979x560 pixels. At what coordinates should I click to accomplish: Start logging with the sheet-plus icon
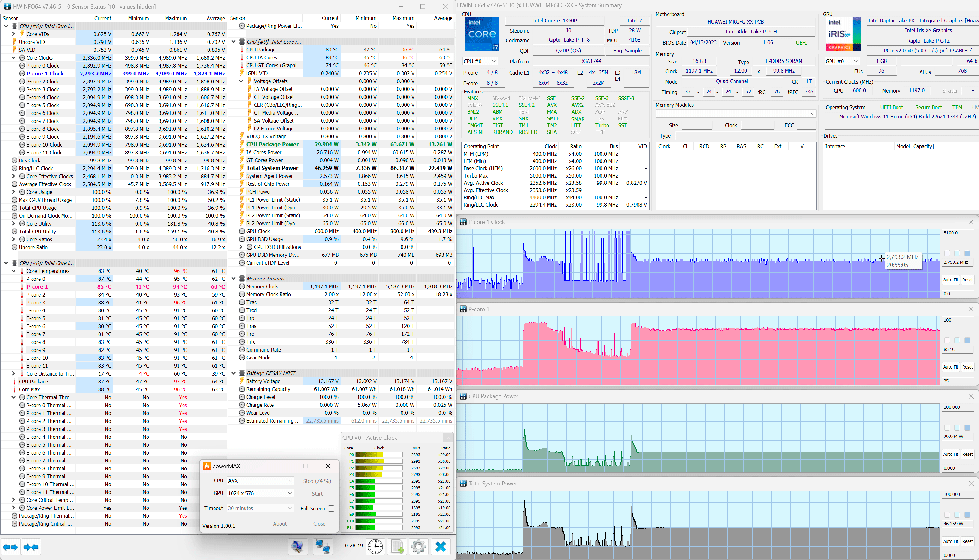[x=397, y=546]
